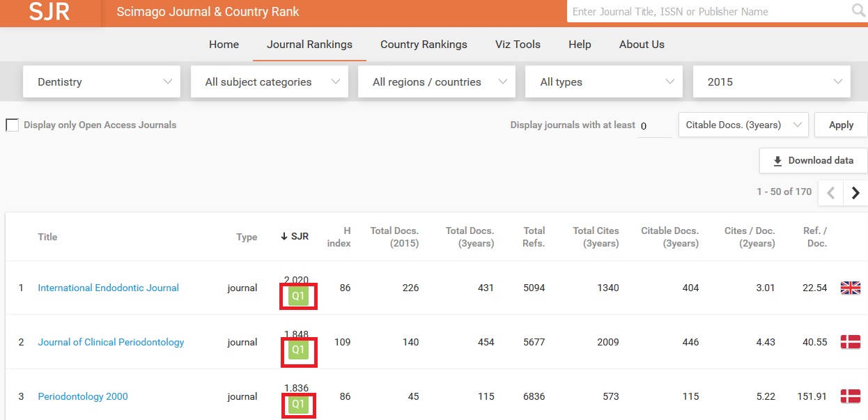Image resolution: width=868 pixels, height=420 pixels.
Task: Open the Dentistry subject area dropdown
Action: coord(102,82)
